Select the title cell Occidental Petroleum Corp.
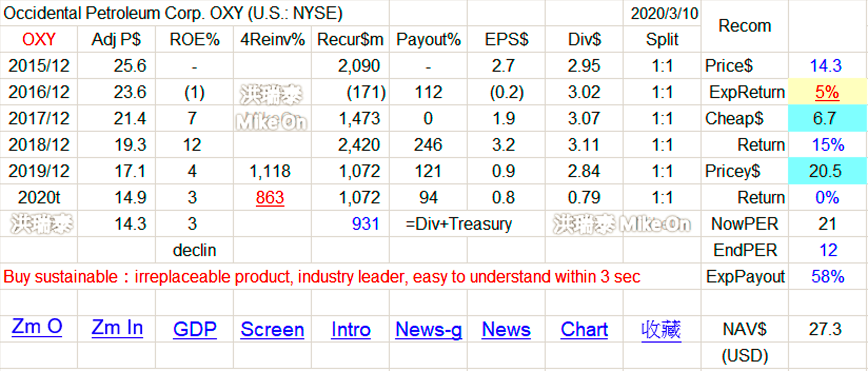 tap(173, 13)
